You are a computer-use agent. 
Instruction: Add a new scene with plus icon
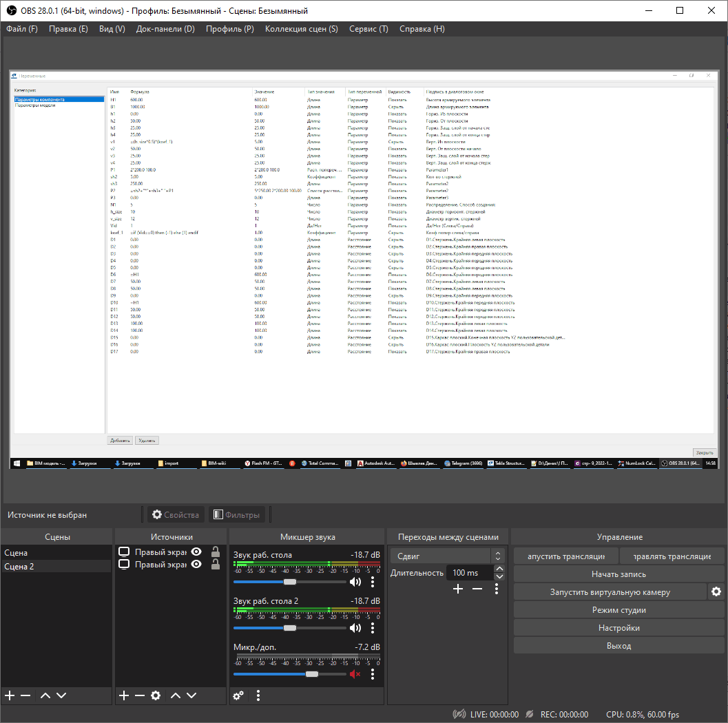(x=10, y=695)
